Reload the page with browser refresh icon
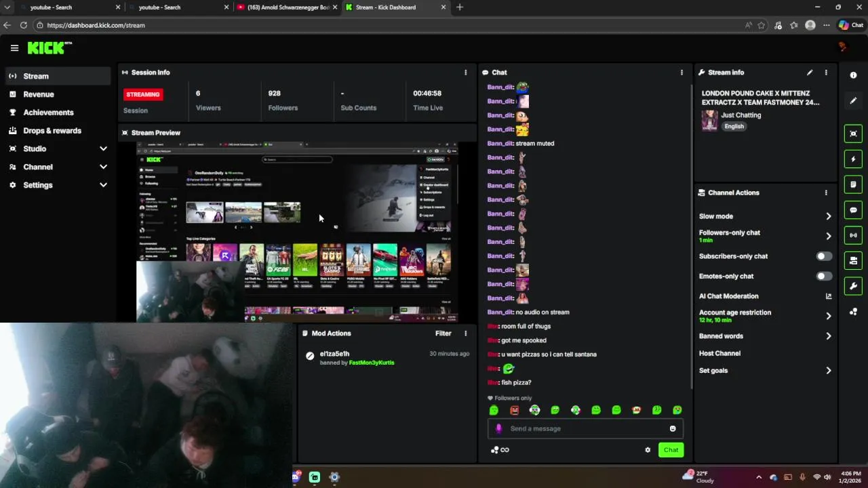This screenshot has height=488, width=868. tap(23, 25)
